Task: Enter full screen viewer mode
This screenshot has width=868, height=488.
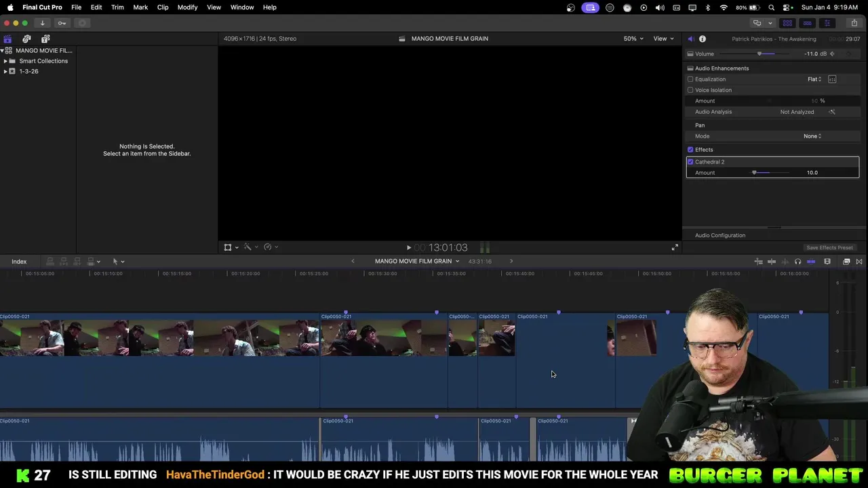Action: click(x=675, y=247)
